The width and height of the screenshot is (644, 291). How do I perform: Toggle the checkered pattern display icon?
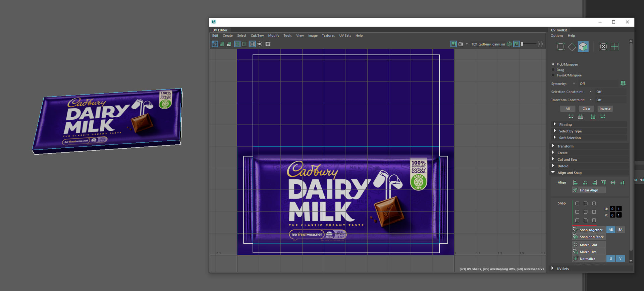pyautogui.click(x=461, y=44)
